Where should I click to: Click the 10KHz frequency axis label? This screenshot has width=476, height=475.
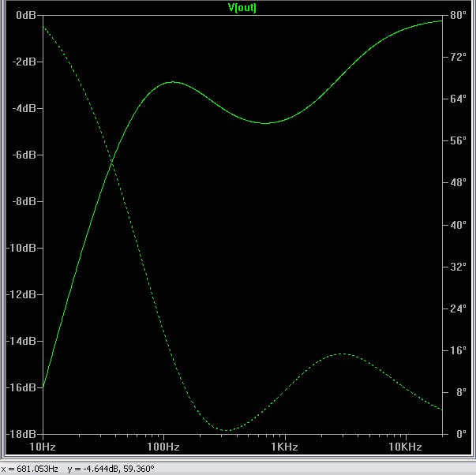click(x=405, y=446)
